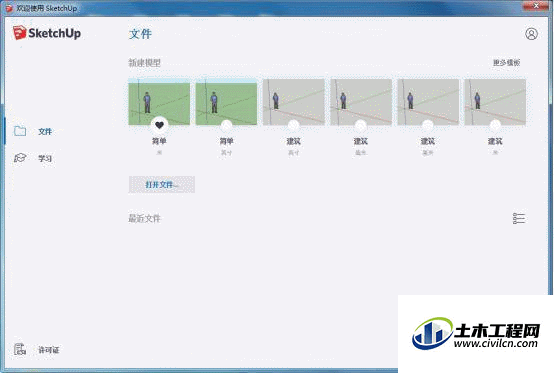Viewport: 554px width, 373px height.
Task: Choose the 建筑 厘米 template thumbnail
Action: 428,102
